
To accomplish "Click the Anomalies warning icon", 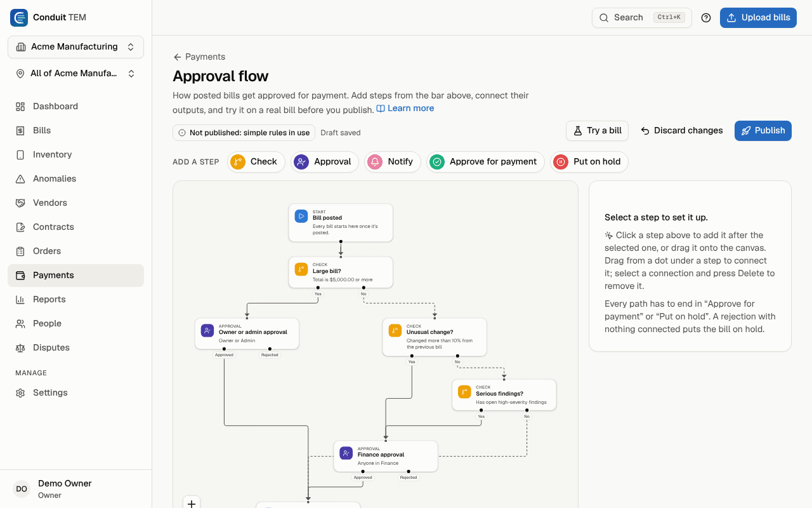I will (x=20, y=179).
